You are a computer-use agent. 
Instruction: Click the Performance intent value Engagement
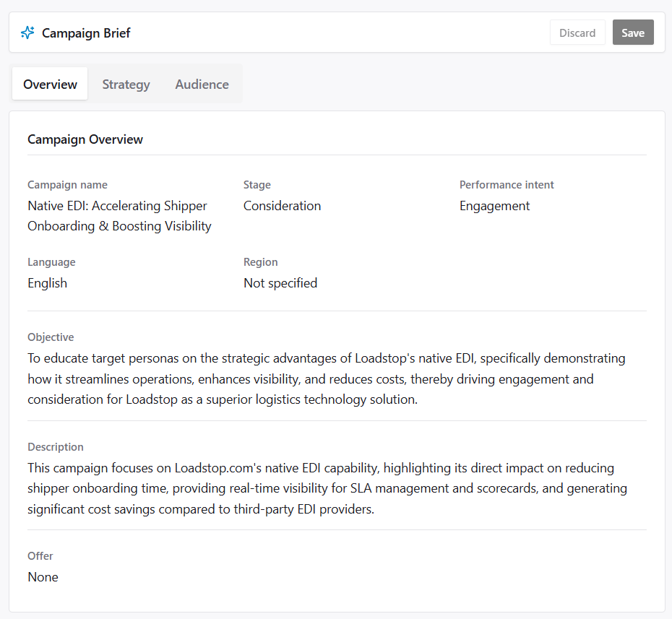[494, 206]
